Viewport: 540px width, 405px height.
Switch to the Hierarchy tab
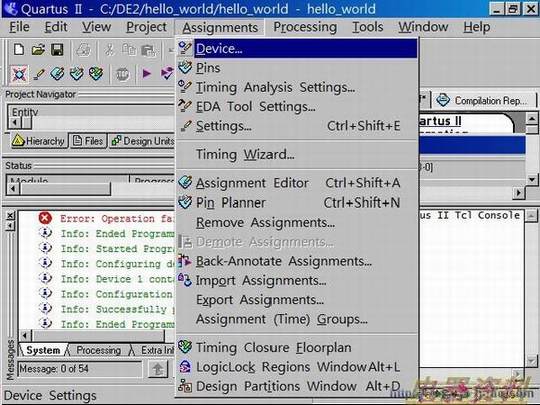(x=38, y=141)
